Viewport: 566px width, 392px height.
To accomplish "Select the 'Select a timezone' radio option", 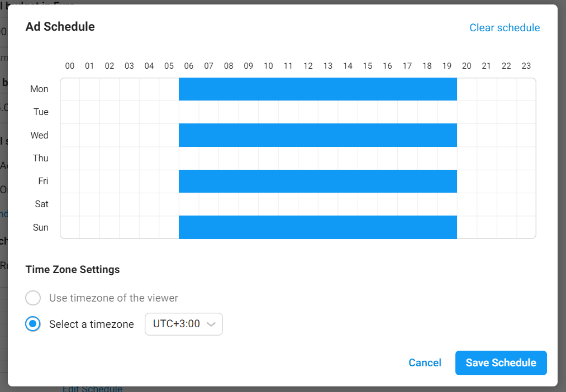I will click(33, 324).
